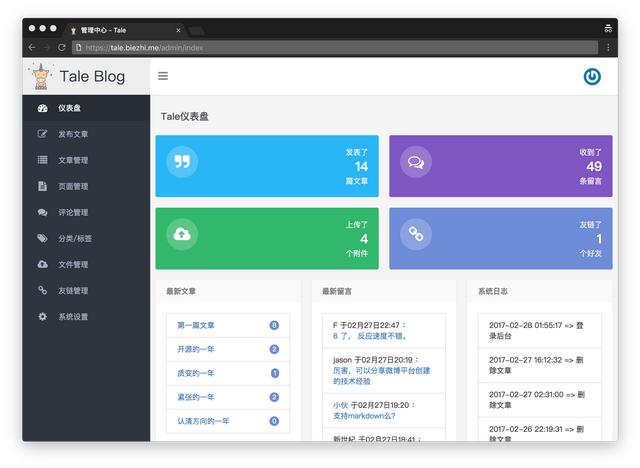Open the 文章管理 sidebar menu item

(x=86, y=160)
